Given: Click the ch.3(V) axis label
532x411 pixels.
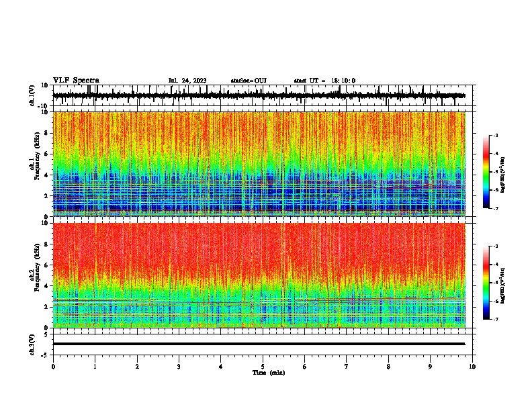Looking at the screenshot, I should (x=32, y=345).
